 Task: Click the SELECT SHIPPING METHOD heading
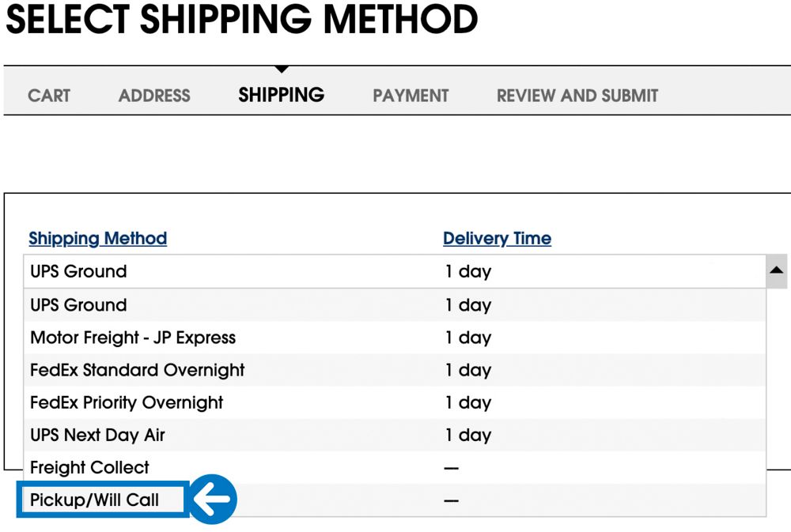(237, 21)
